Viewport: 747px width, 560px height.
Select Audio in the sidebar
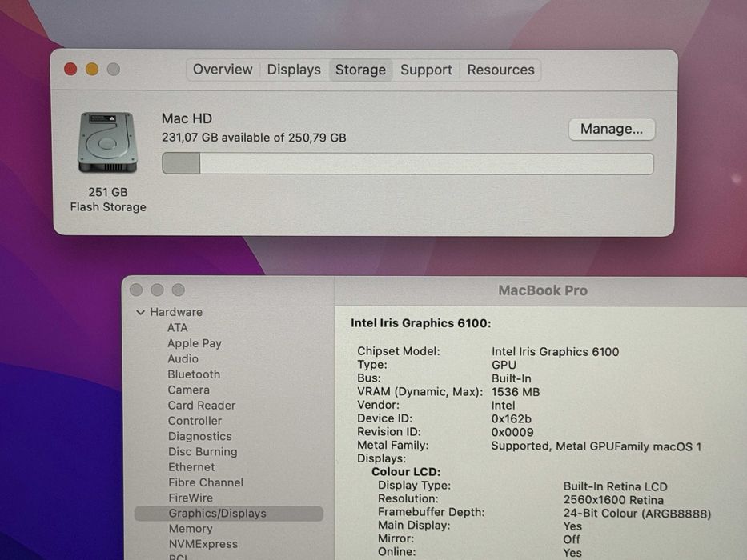pos(183,358)
